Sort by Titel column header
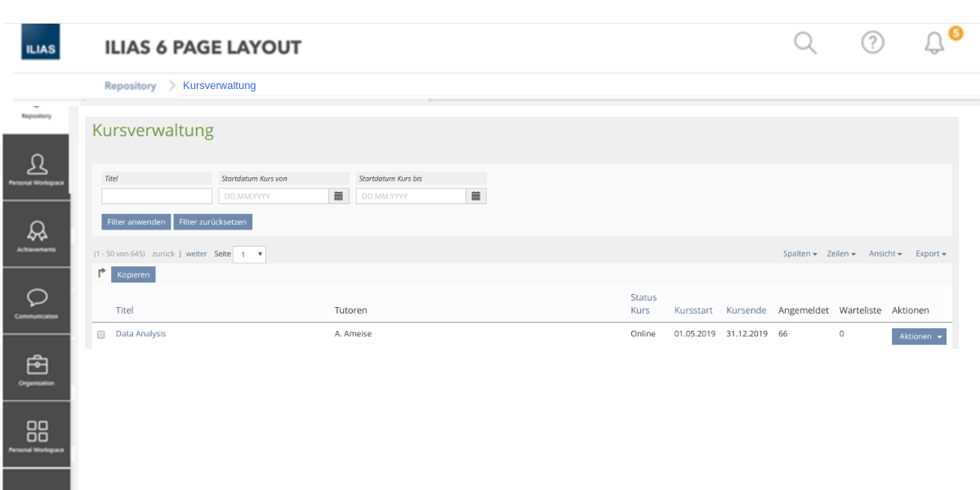Viewport: 980px width, 490px height. pos(124,310)
